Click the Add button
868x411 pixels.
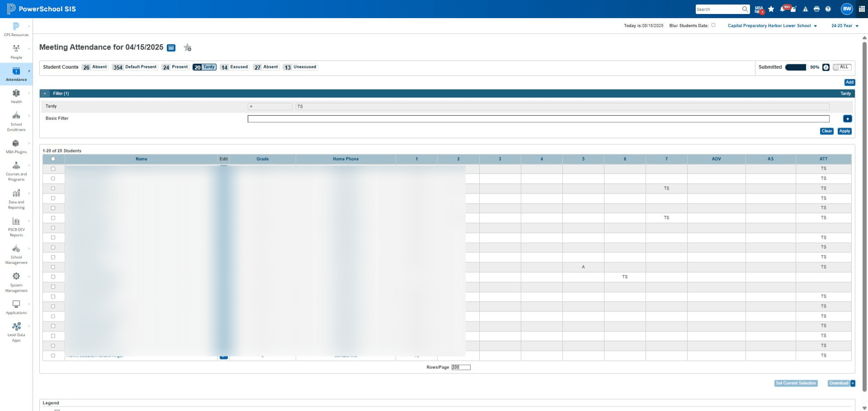click(x=849, y=82)
